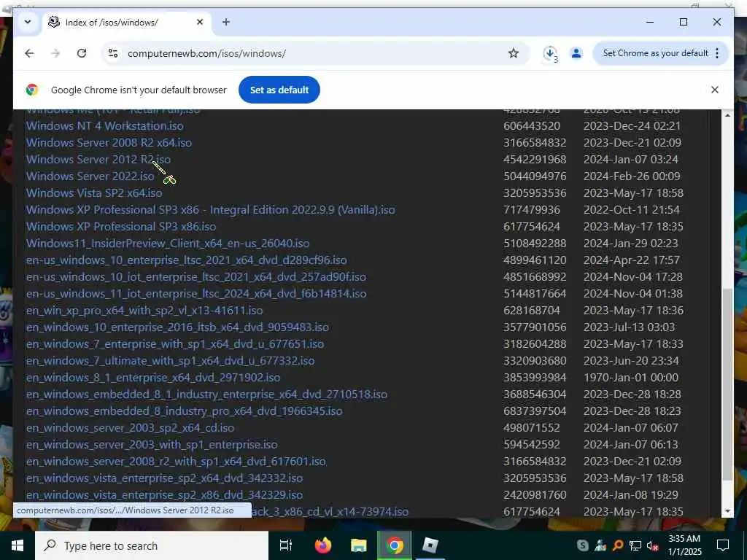This screenshot has width=747, height=560.
Task: Go back to the previous page
Action: pos(29,53)
